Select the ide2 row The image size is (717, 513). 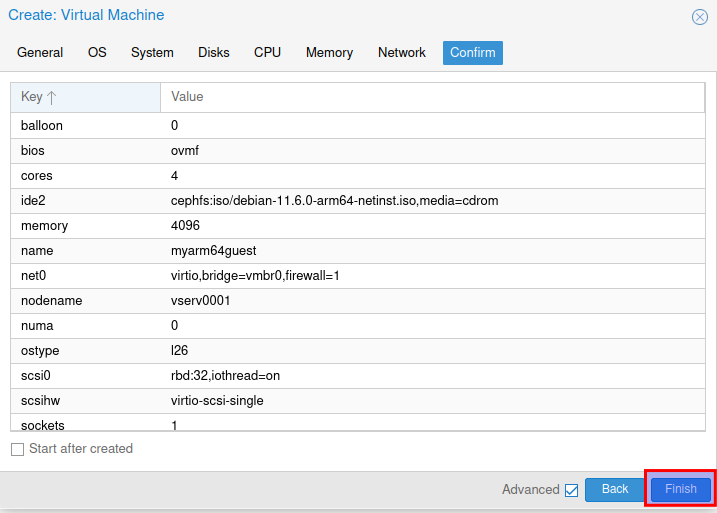[x=358, y=201]
